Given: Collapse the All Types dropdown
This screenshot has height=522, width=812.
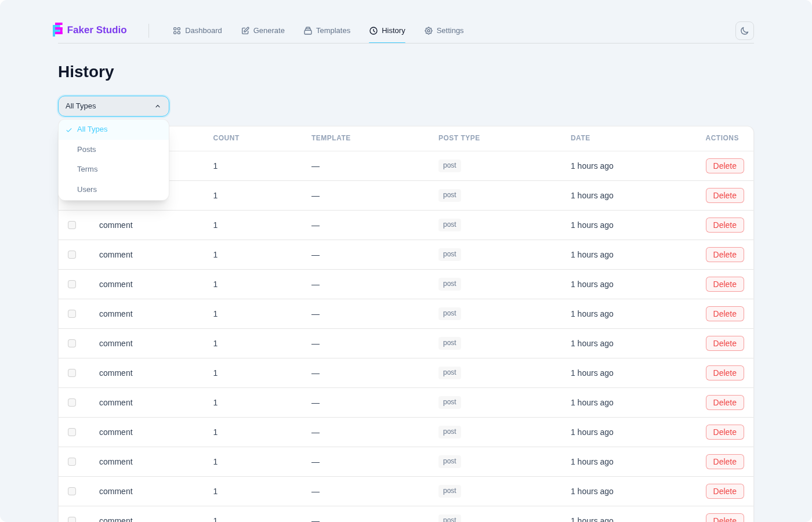Looking at the screenshot, I should point(114,106).
